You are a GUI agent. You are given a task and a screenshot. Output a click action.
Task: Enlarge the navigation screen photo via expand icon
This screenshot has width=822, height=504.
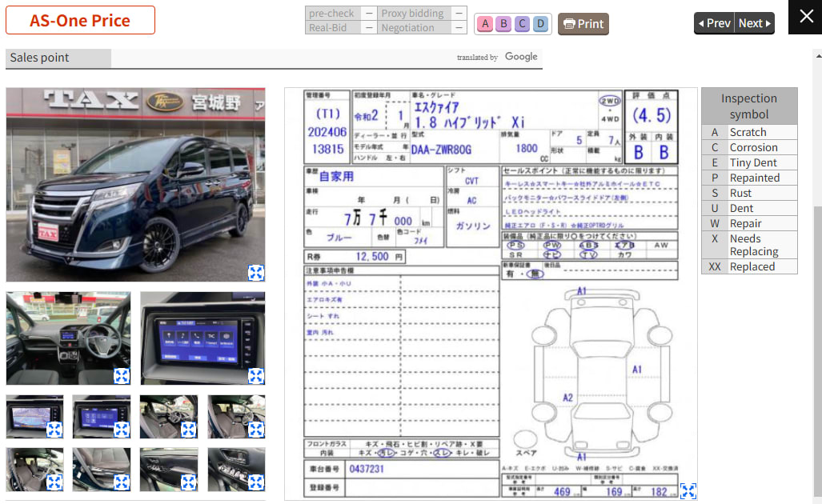click(256, 376)
